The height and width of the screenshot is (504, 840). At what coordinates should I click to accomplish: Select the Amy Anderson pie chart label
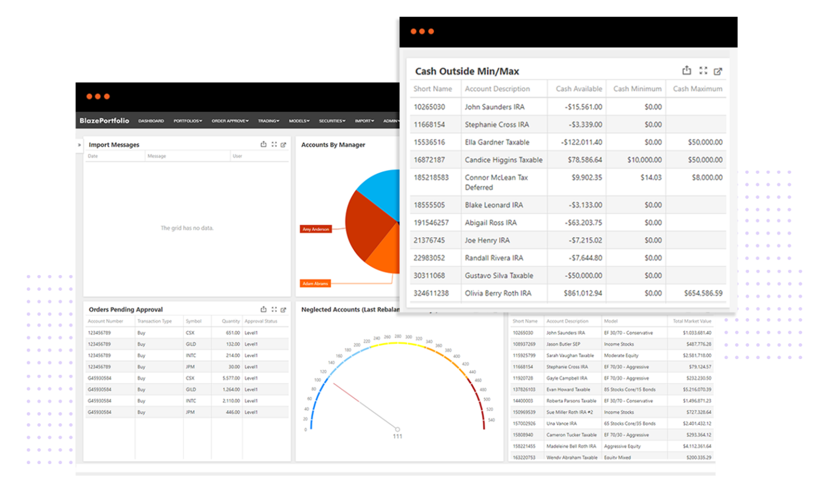(x=316, y=230)
